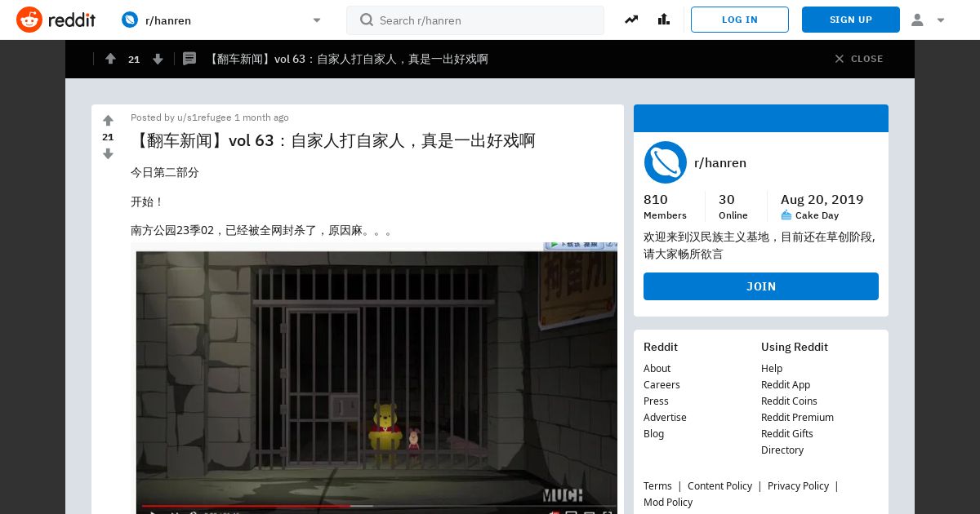Viewport: 980px width, 514px height.
Task: Open the Reddit Coins footer link
Action: 789,401
